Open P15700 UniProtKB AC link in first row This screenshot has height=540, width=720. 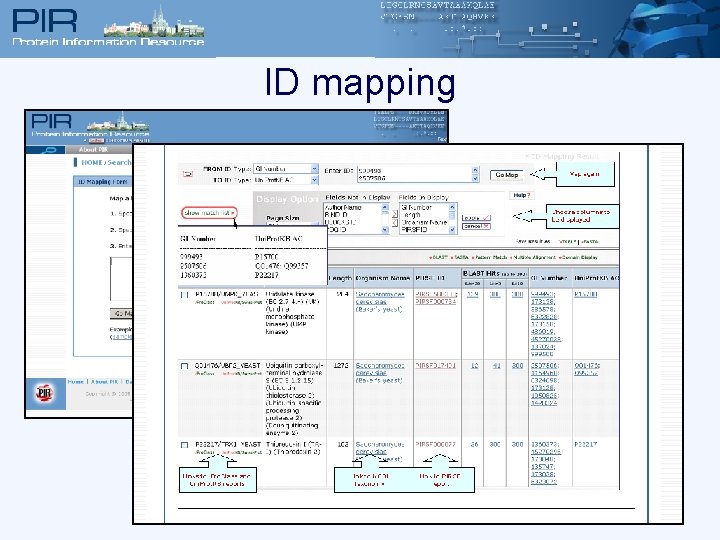pyautogui.click(x=585, y=294)
